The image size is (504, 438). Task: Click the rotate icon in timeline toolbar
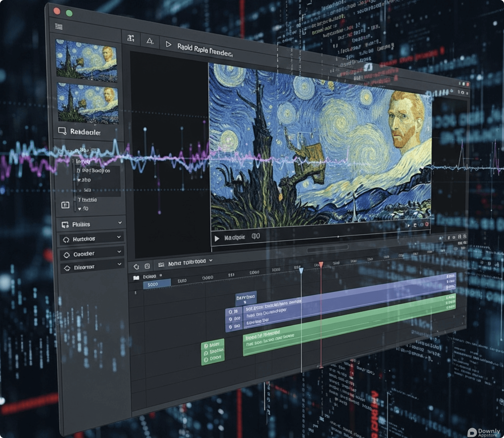[136, 267]
